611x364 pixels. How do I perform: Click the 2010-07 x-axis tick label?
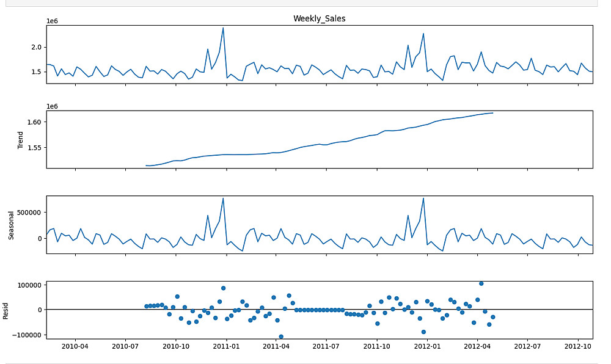click(125, 346)
